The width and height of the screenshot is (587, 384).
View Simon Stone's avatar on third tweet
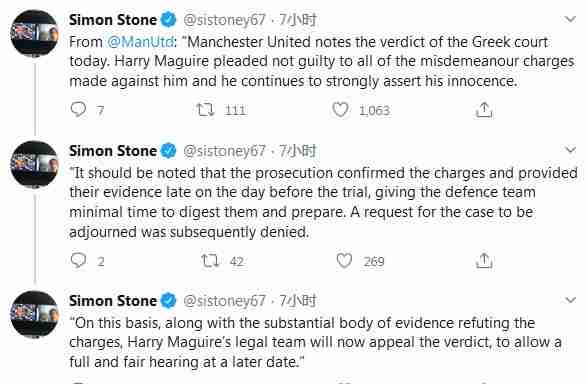tap(34, 314)
